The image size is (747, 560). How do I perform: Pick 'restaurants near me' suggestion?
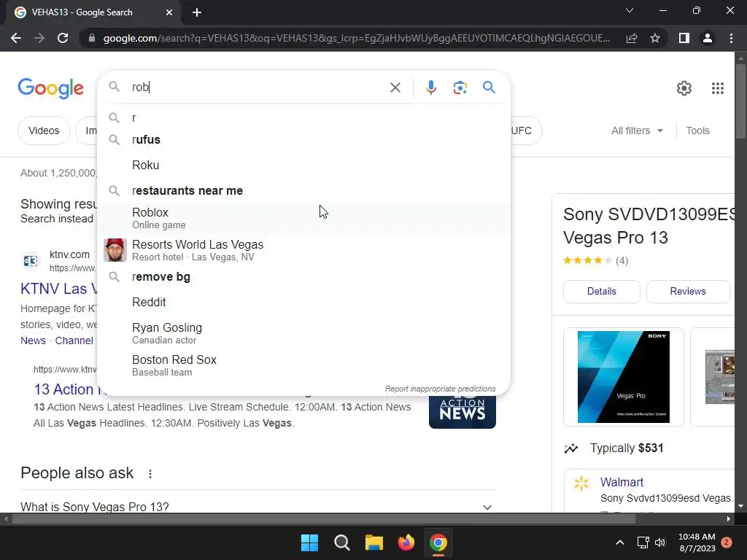(303, 190)
